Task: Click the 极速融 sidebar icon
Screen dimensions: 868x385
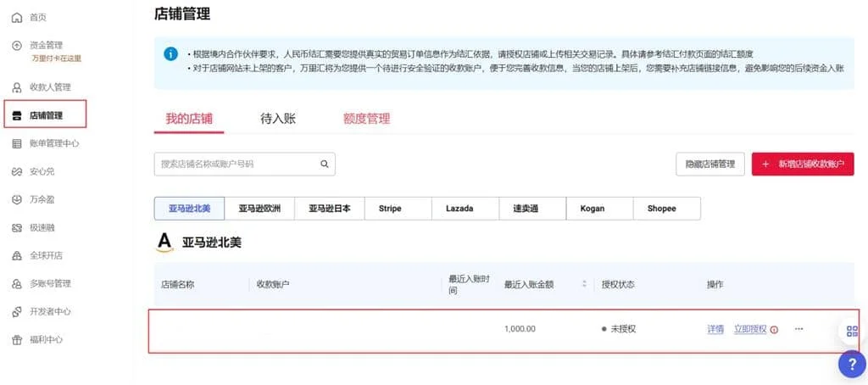Action: pyautogui.click(x=17, y=227)
